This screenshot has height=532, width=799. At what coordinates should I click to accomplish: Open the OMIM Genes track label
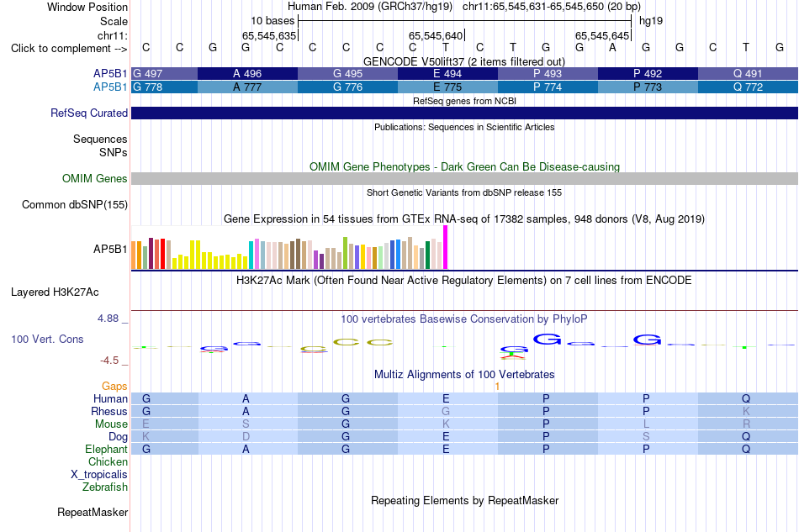tap(95, 179)
